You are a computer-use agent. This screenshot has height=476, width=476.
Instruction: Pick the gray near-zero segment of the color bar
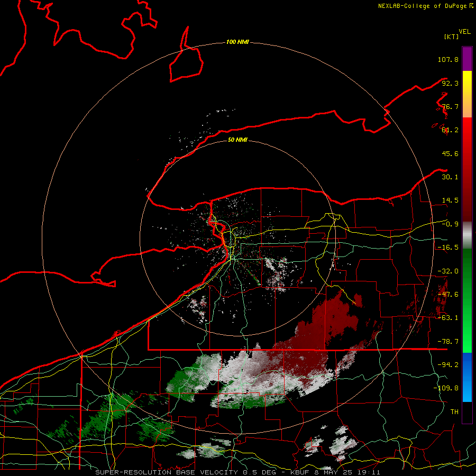pos(467,235)
